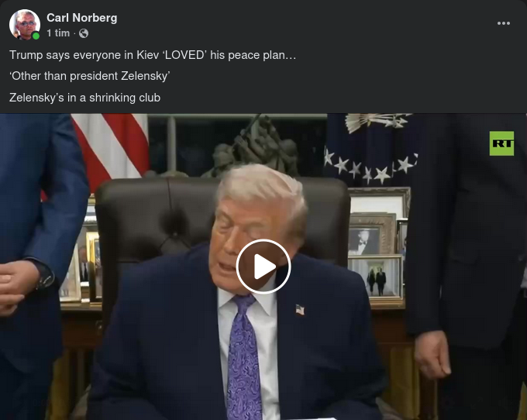Screen dimensions: 527x420
Task: Click the 'Zelensky's in a shrinking club' line
Action: point(85,98)
